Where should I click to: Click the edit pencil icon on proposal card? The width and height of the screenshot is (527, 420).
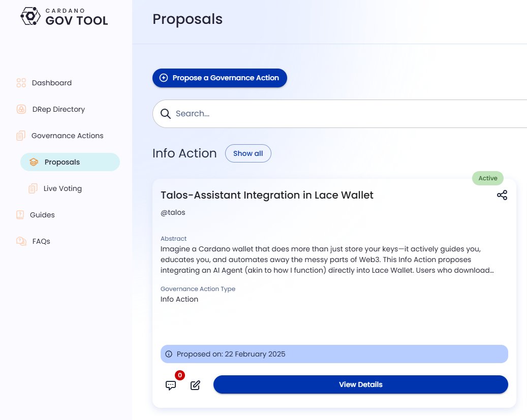pyautogui.click(x=195, y=385)
